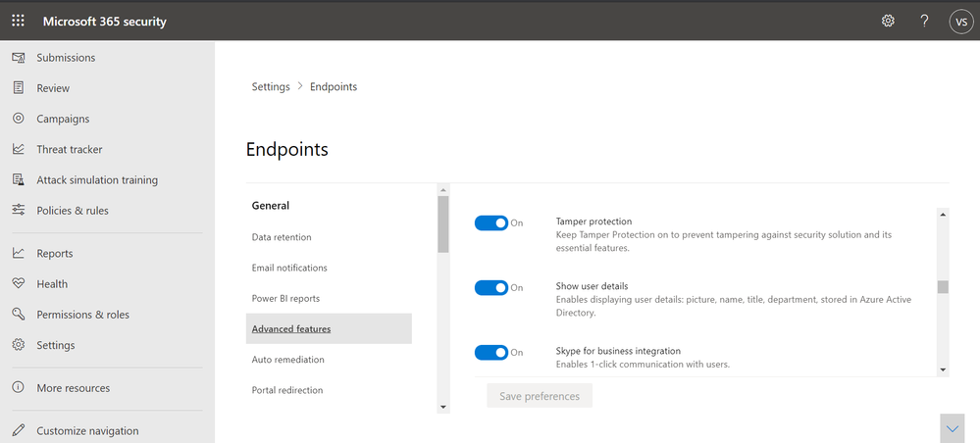The height and width of the screenshot is (443, 980).
Task: Open the VS account avatar menu
Action: pyautogui.click(x=961, y=22)
